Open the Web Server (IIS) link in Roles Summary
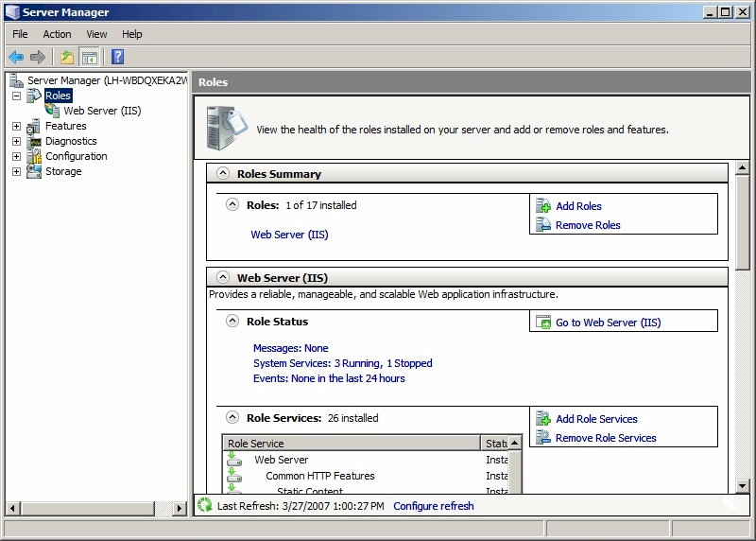The image size is (756, 541). click(289, 235)
